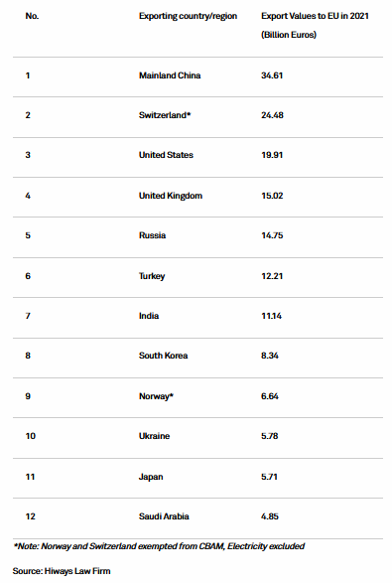Click the 'Mainland China' cell
Viewport: 392px width, 583px height.
(170, 75)
